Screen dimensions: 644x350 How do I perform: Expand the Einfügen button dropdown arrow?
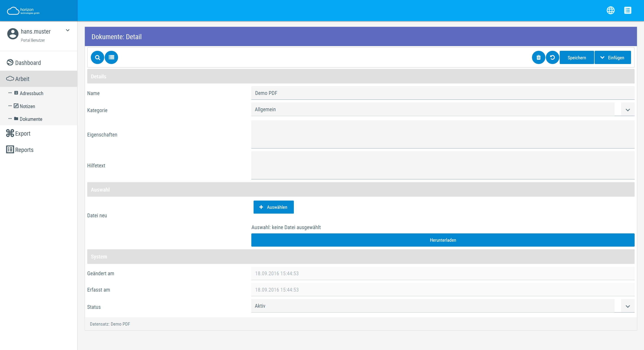[x=602, y=57]
